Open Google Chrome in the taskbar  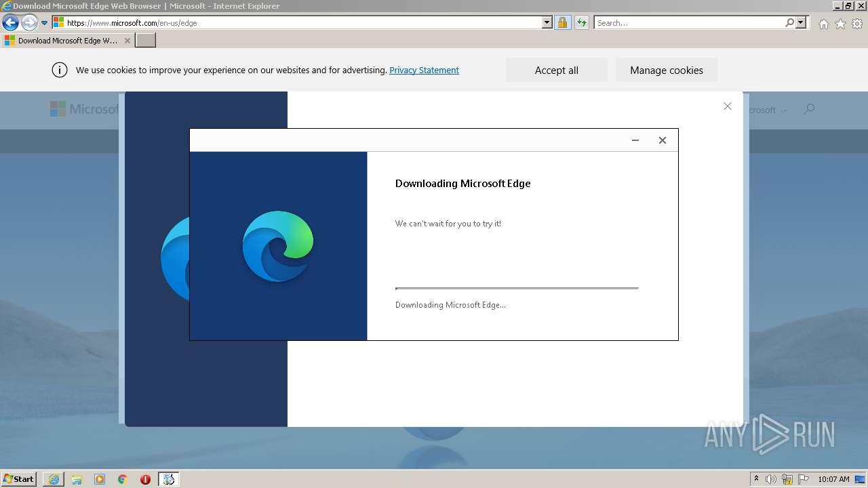(x=123, y=479)
